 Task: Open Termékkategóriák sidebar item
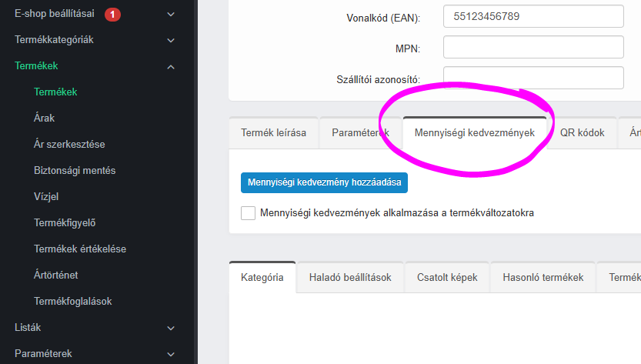click(54, 40)
